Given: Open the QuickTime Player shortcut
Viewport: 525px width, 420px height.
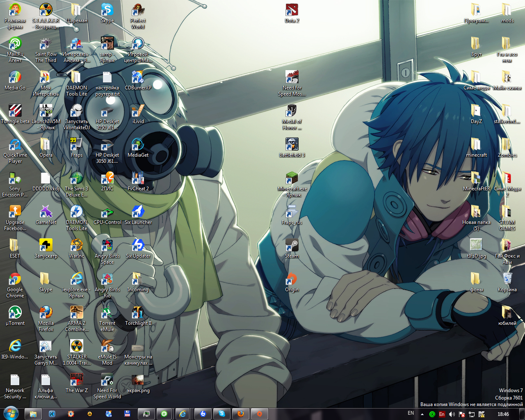Looking at the screenshot, I should click(x=15, y=150).
